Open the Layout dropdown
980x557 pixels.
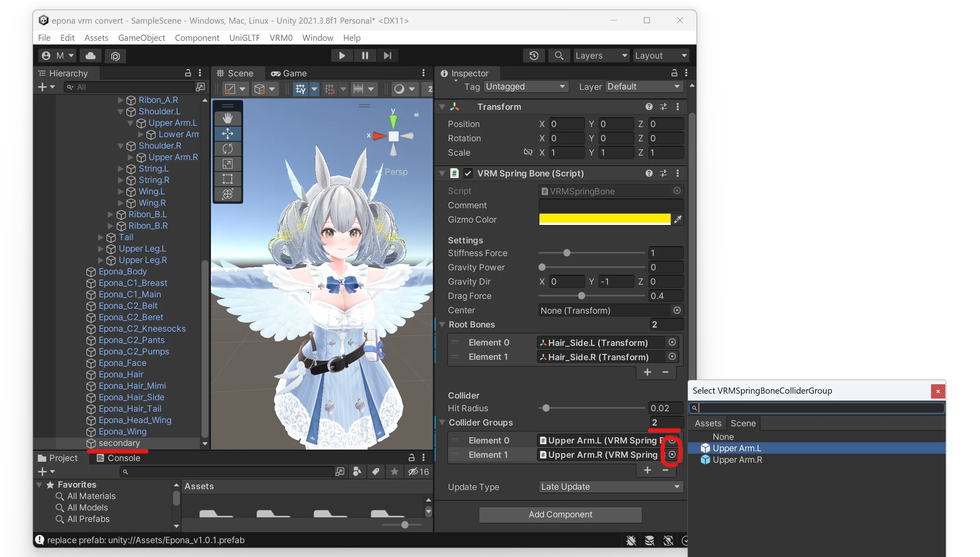661,56
